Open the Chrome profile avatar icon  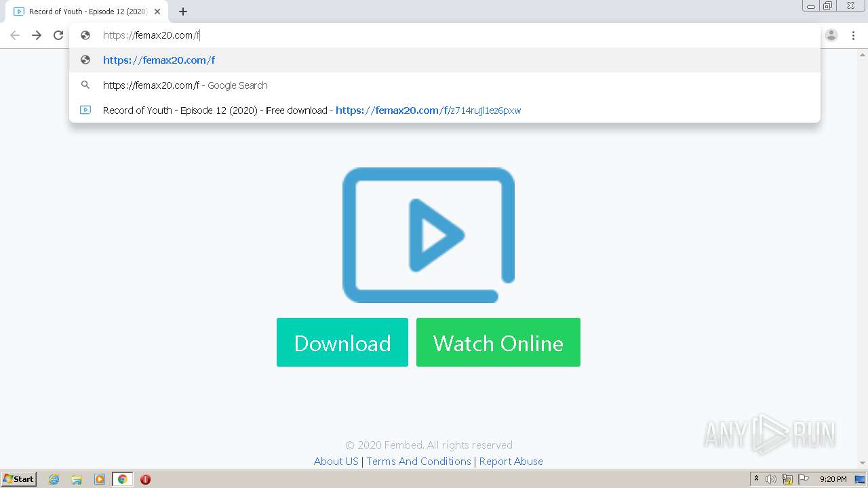click(831, 35)
